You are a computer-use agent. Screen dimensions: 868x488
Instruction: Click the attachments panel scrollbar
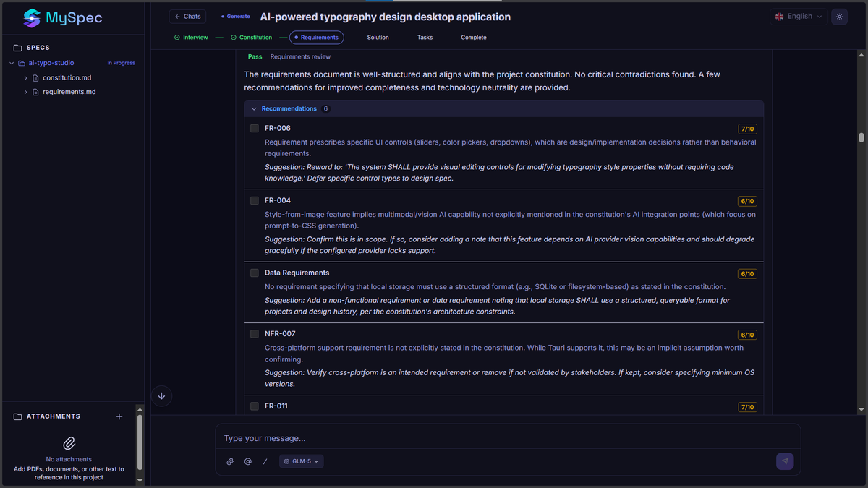tap(140, 442)
